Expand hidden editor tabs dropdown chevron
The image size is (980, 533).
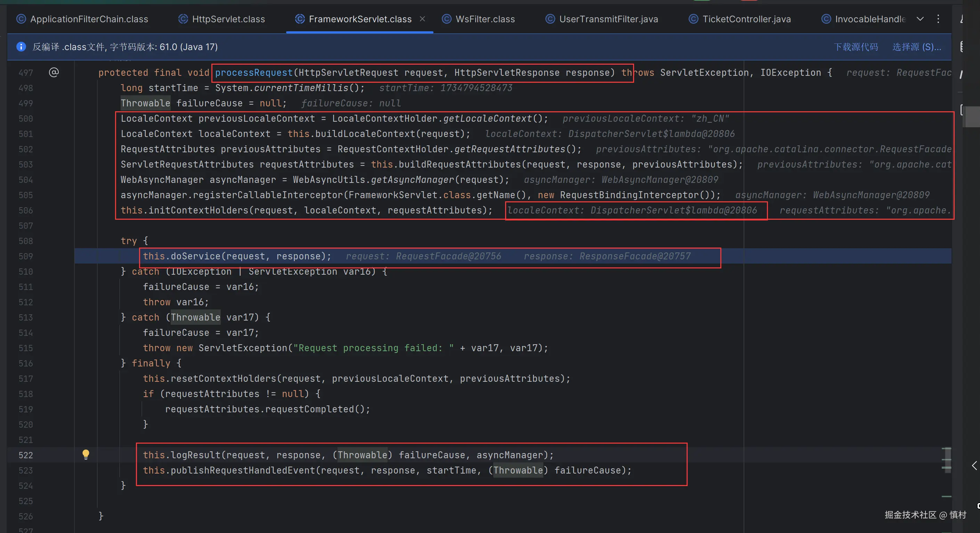920,19
